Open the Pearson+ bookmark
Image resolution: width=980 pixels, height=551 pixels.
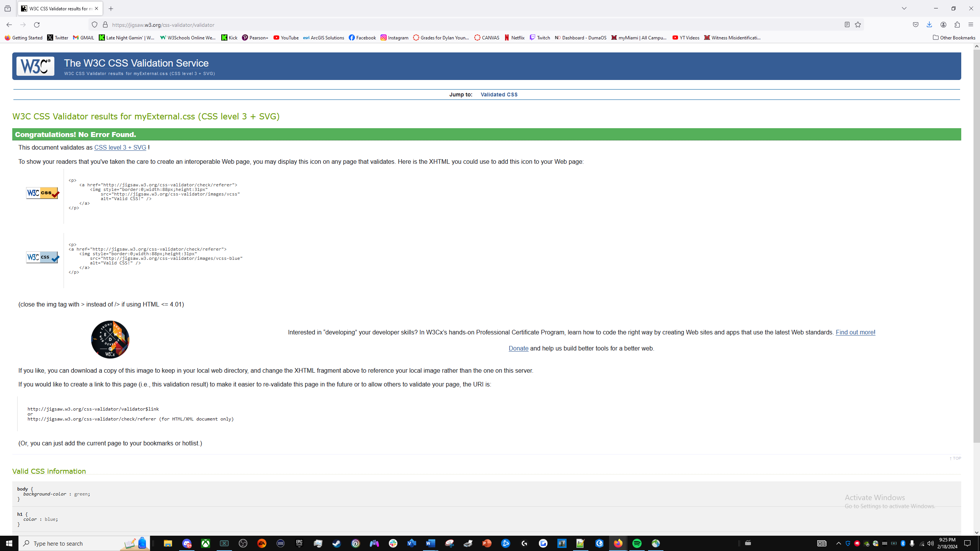click(255, 37)
